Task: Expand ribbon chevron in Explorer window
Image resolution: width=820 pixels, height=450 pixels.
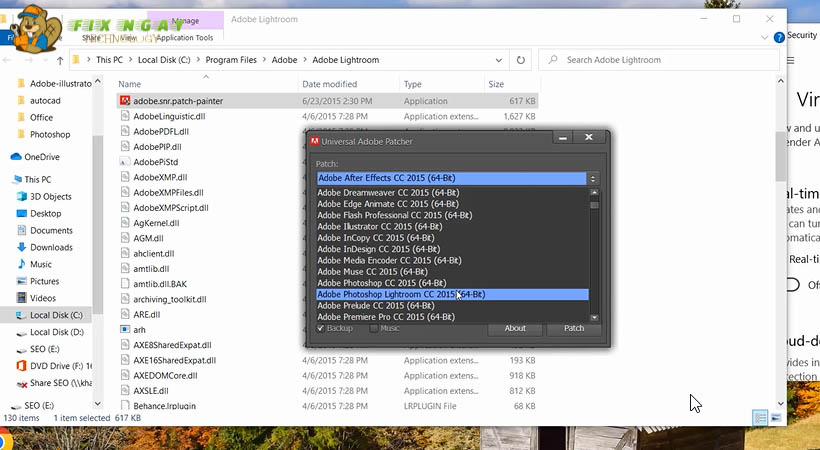Action: [x=764, y=38]
